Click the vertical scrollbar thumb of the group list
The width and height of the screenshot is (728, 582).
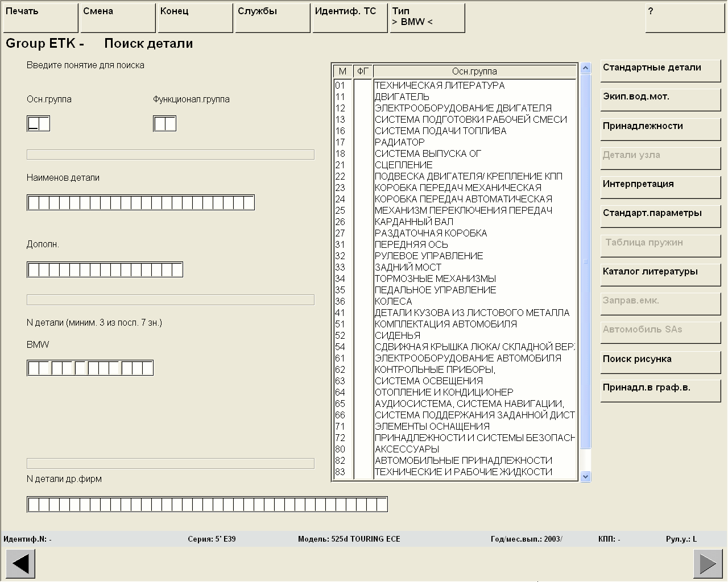pyautogui.click(x=586, y=261)
